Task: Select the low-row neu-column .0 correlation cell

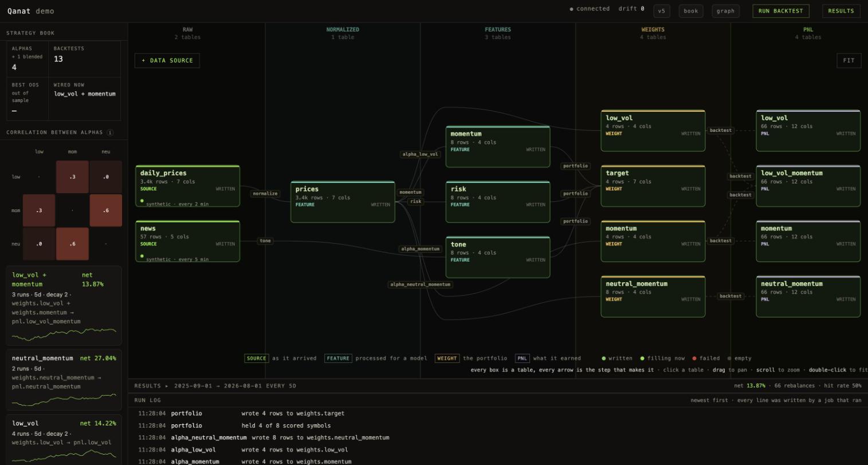Action: [105, 177]
